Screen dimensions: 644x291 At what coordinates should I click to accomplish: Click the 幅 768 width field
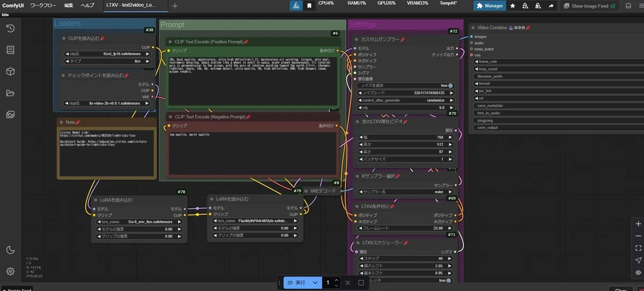click(406, 137)
